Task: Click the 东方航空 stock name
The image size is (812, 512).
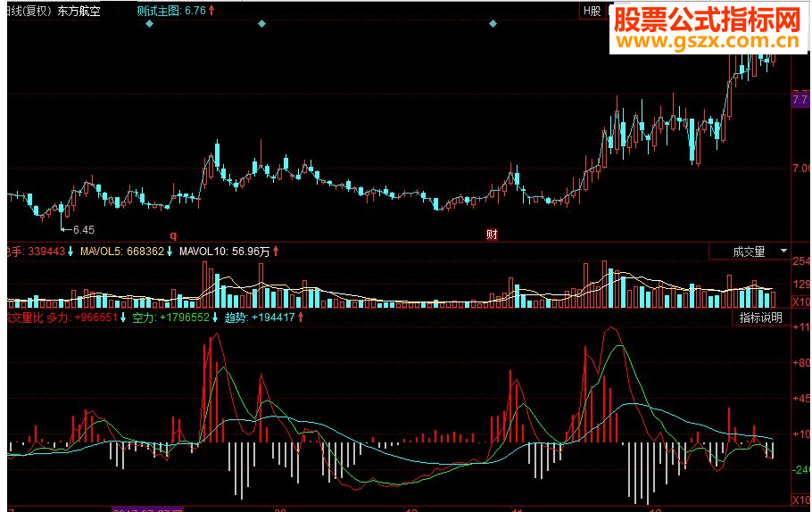Action: coord(79,11)
